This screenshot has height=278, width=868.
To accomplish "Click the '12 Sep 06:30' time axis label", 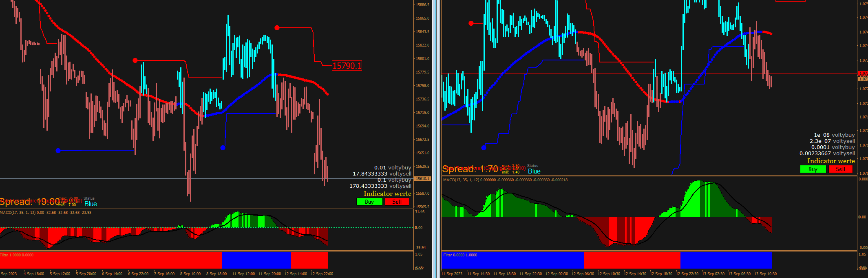I will (583, 274).
